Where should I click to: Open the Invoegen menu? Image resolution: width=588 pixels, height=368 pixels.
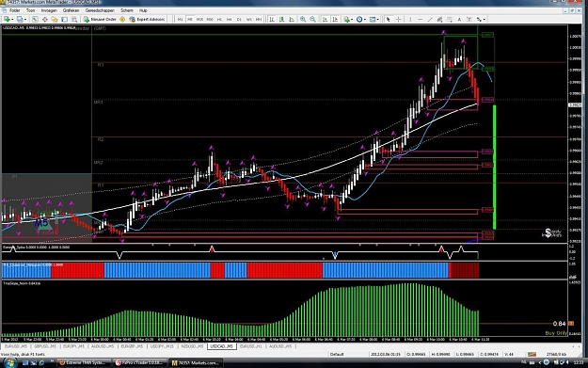pyautogui.click(x=49, y=10)
